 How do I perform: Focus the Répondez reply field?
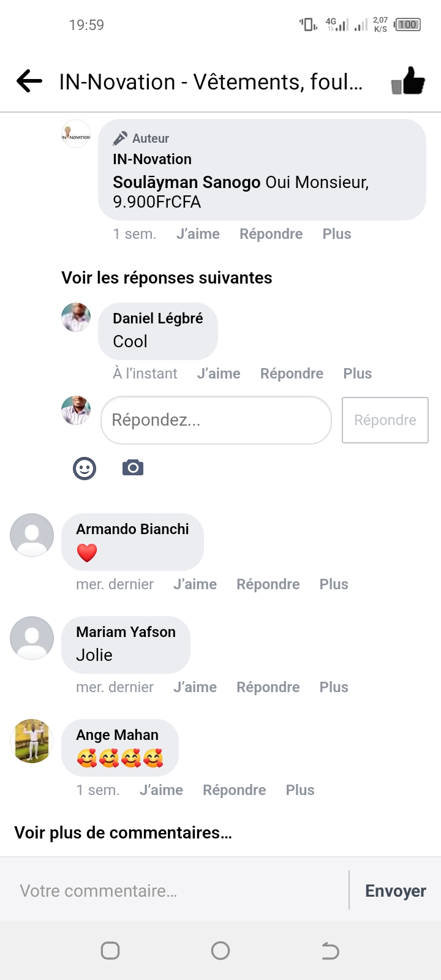(x=216, y=420)
